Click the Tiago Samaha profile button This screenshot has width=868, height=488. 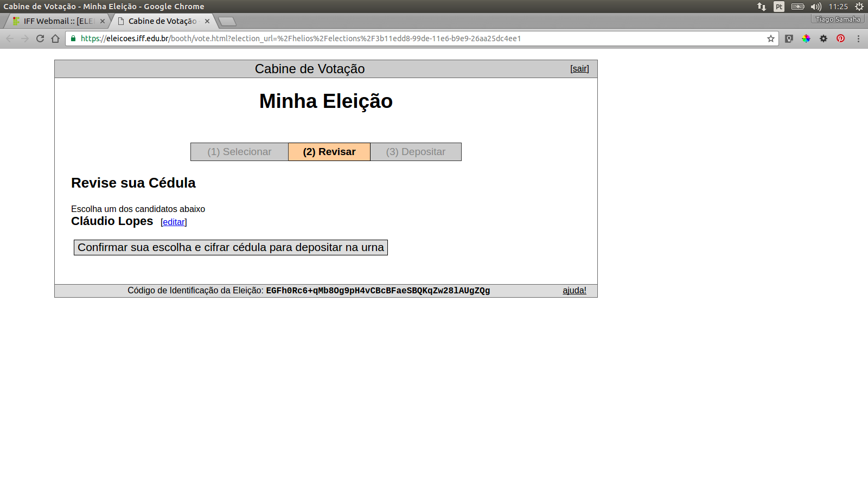[x=838, y=19]
